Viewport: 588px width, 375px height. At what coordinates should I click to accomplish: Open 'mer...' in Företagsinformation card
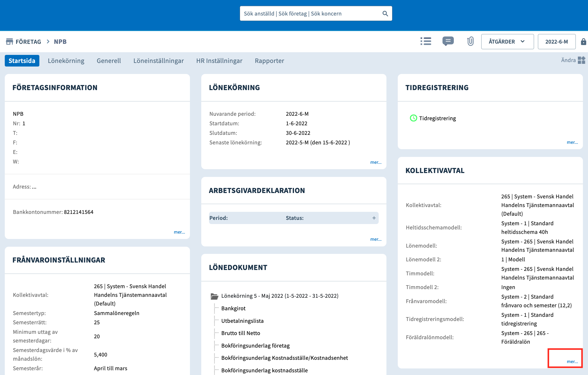click(180, 232)
